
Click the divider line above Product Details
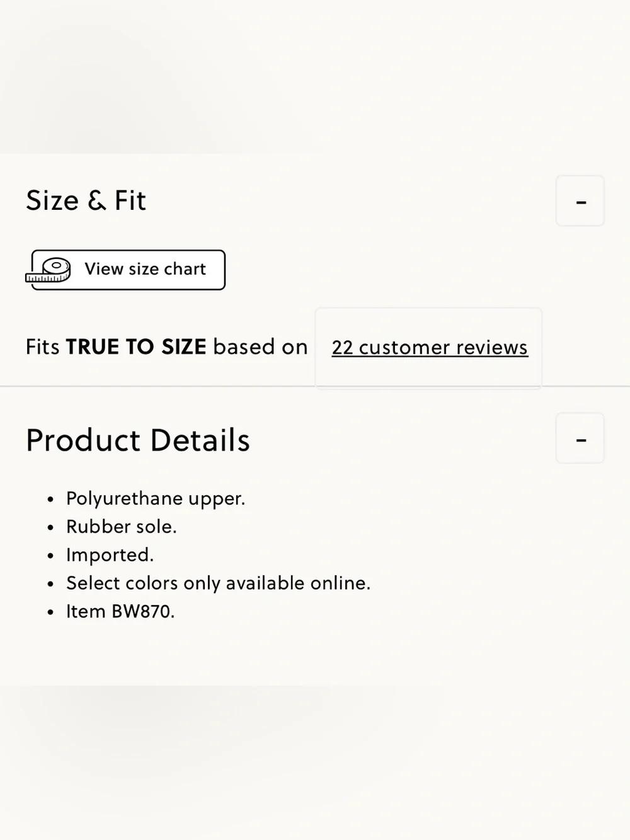coord(315,386)
